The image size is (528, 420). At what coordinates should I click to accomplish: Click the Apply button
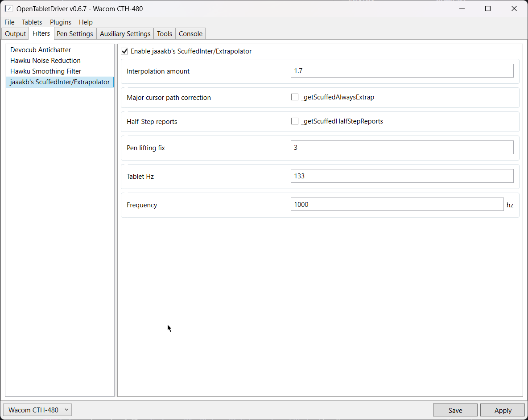[503, 410]
